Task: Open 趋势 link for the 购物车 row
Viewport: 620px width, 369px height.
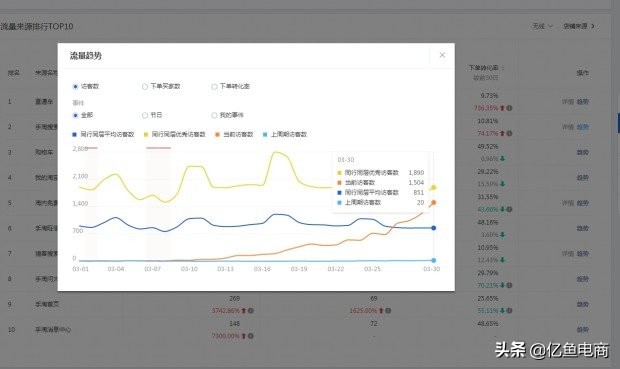Action: pyautogui.click(x=583, y=152)
